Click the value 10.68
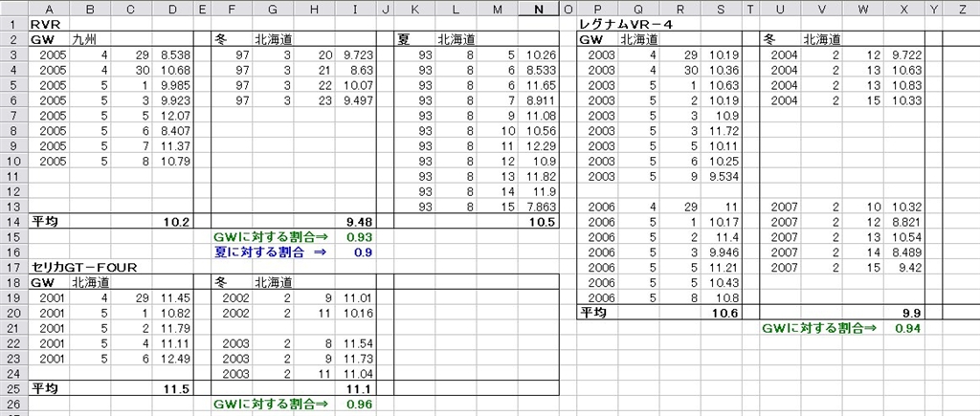Viewport: 980px width, 416px height. click(x=177, y=69)
